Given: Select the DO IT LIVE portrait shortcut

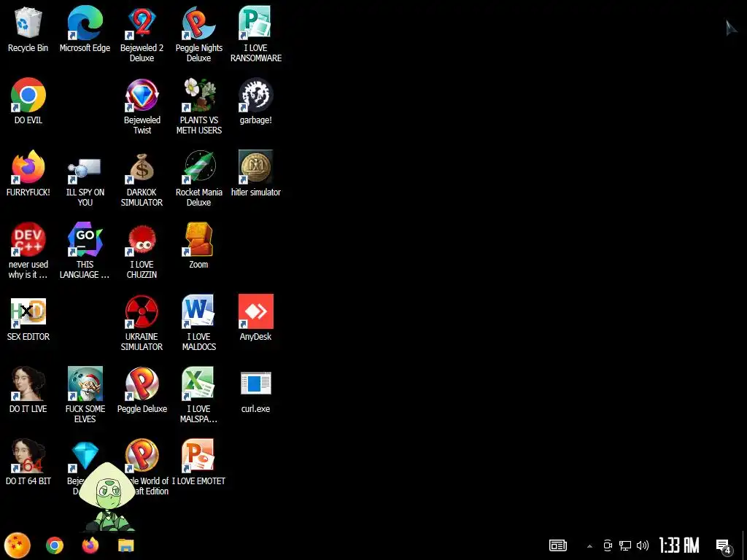Looking at the screenshot, I should (28, 391).
